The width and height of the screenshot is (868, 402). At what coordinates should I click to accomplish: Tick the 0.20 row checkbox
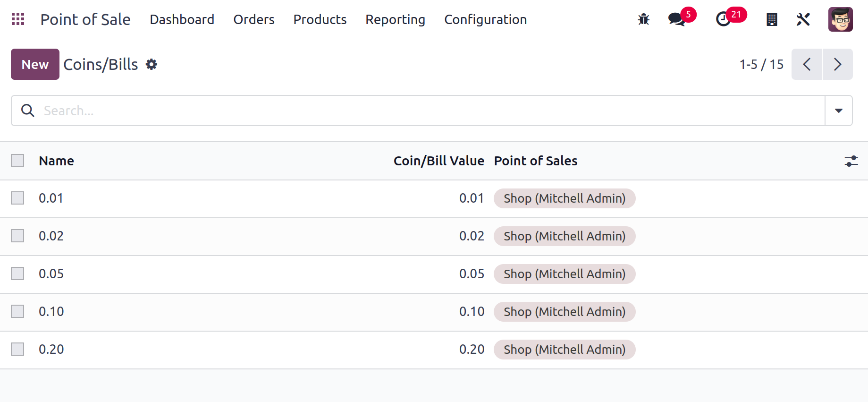point(17,349)
